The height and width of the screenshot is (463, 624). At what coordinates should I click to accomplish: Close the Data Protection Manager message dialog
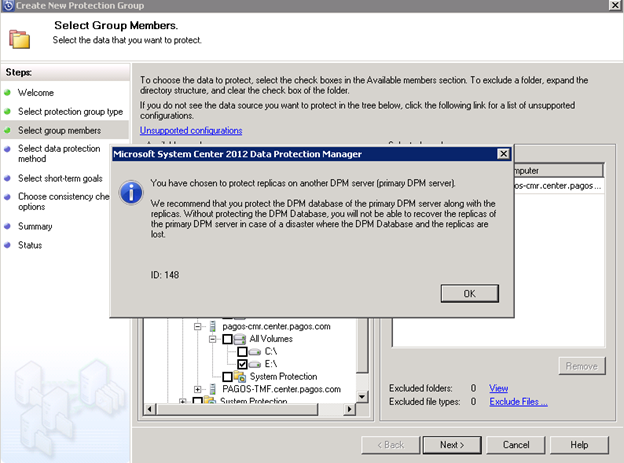pyautogui.click(x=503, y=154)
